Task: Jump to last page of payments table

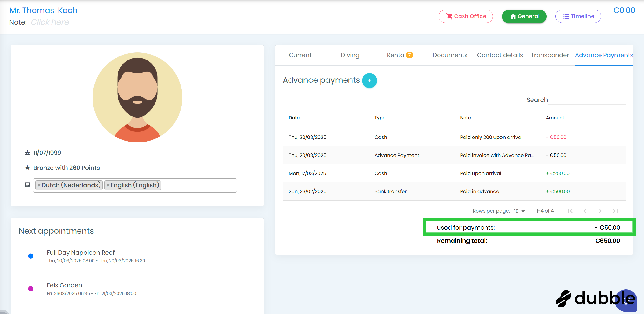Action: coord(615,211)
